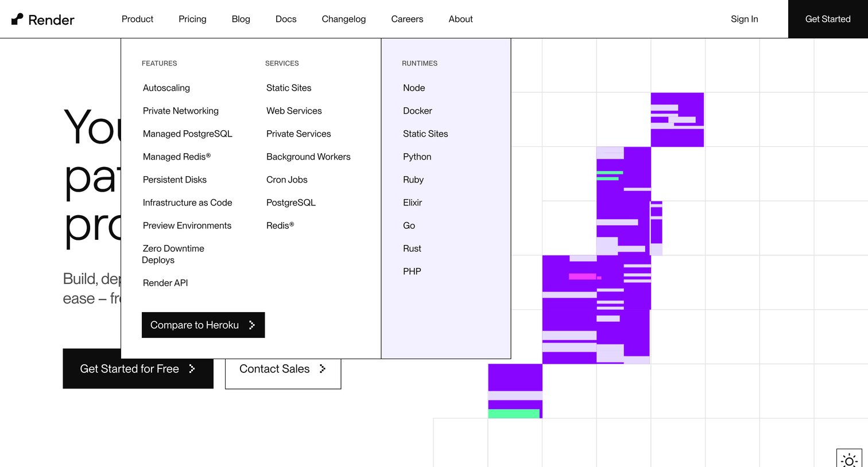Viewport: 868px width, 467px height.
Task: Select the Elixir runtime
Action: point(412,203)
